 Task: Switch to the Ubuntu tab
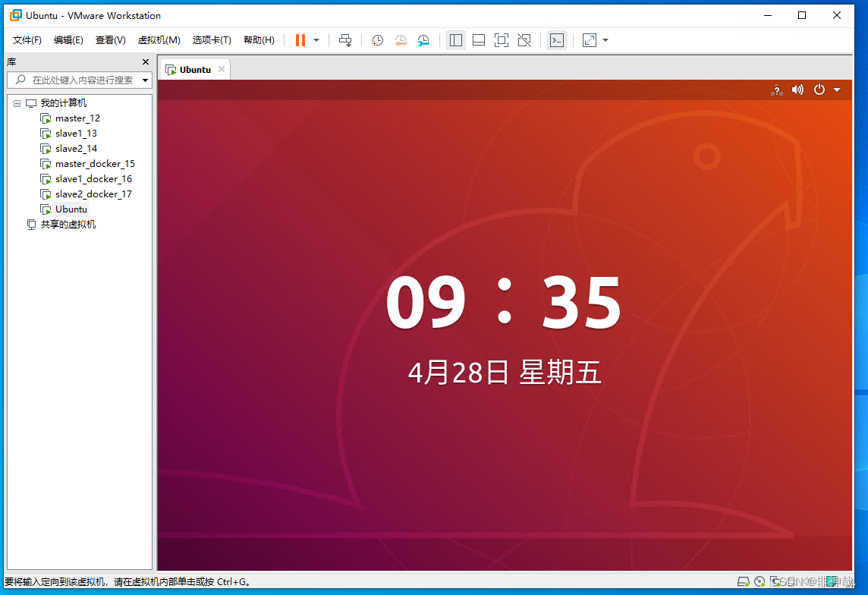195,70
